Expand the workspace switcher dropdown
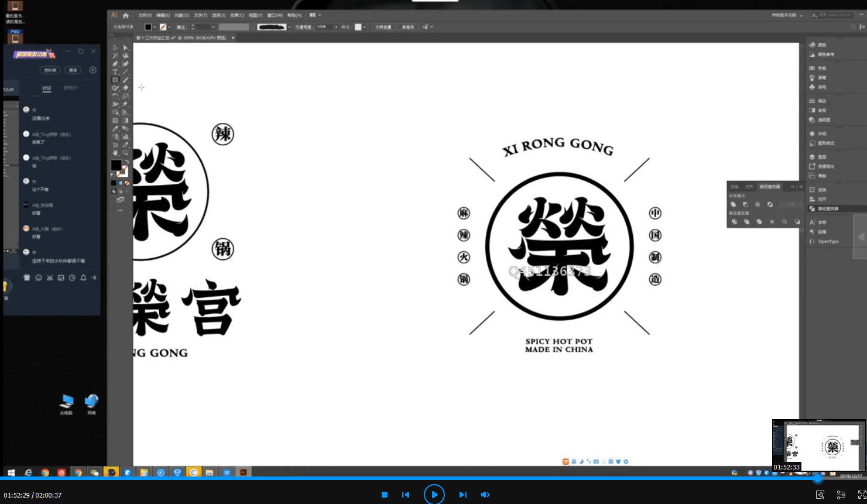 (x=801, y=15)
